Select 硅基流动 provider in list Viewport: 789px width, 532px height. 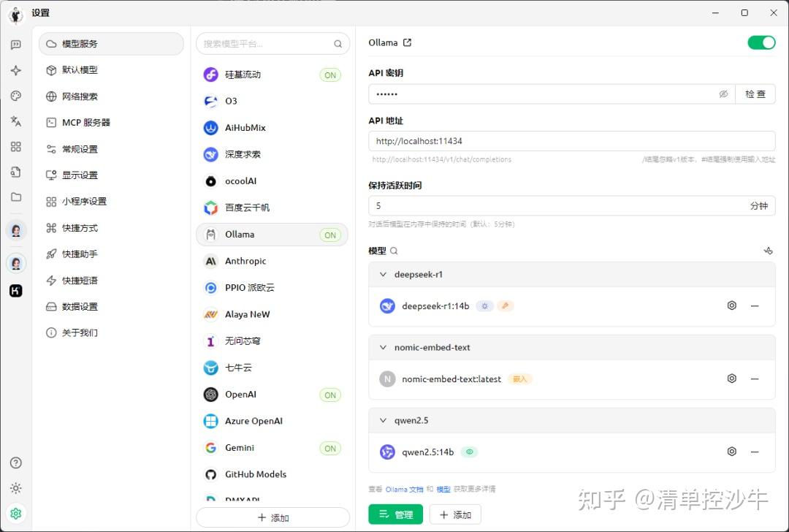[x=272, y=75]
